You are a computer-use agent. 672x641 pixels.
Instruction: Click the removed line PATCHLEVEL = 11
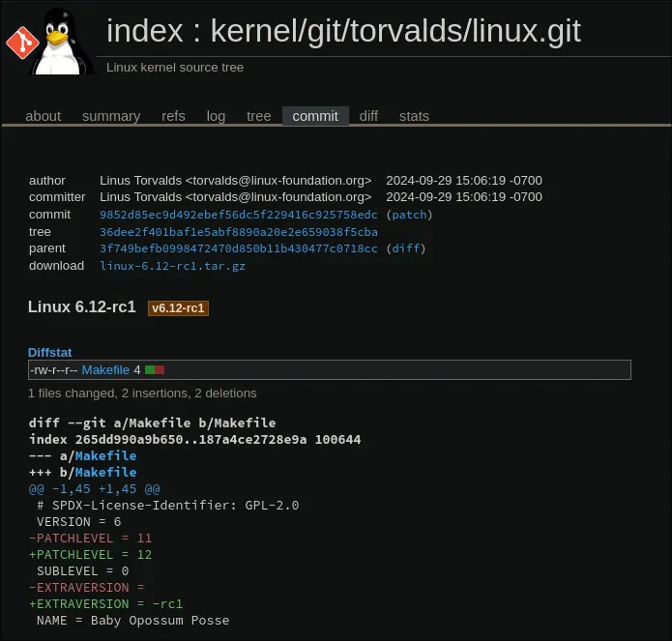(90, 539)
